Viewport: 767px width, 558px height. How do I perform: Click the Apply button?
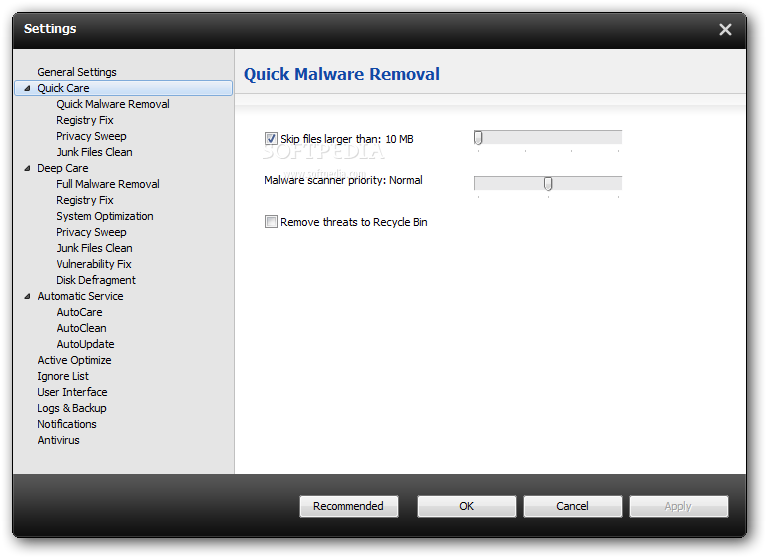(678, 506)
